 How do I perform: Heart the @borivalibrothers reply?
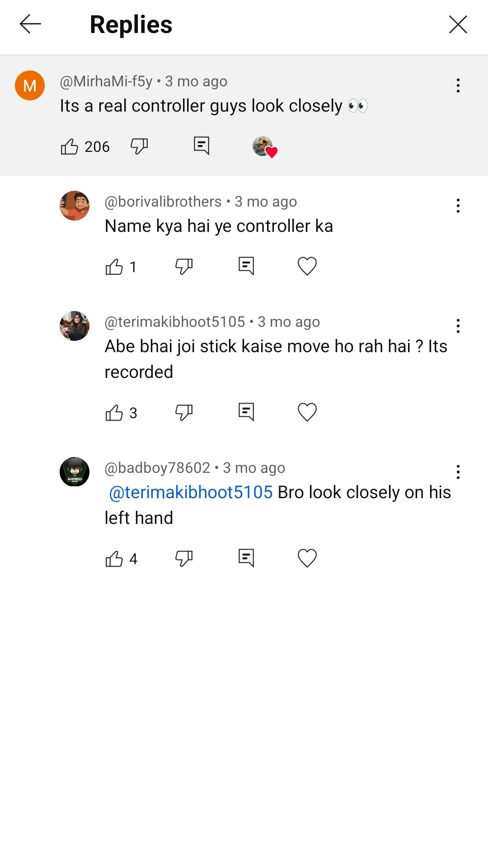coord(307,266)
